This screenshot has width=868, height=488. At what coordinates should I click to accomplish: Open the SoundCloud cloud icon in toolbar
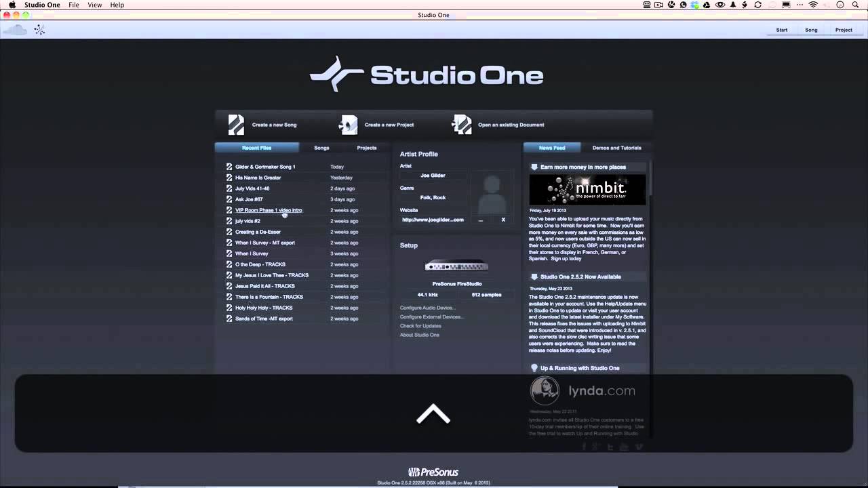[x=16, y=30]
